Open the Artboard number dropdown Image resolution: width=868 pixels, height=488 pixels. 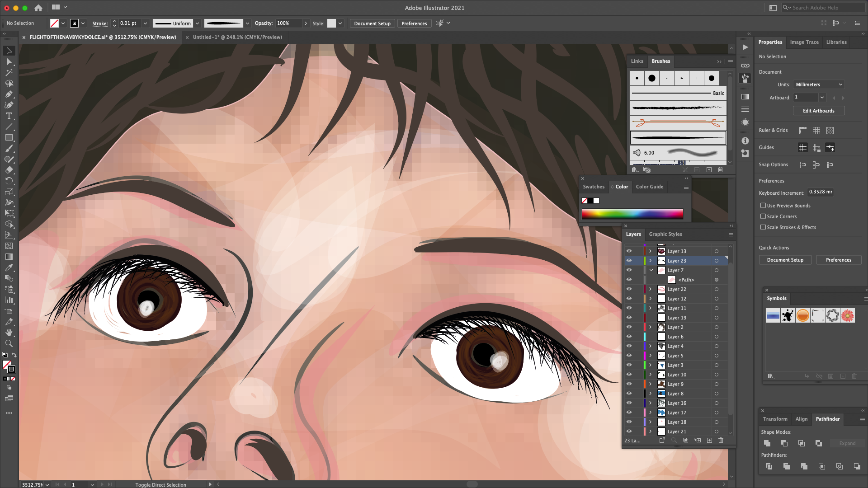click(x=822, y=98)
